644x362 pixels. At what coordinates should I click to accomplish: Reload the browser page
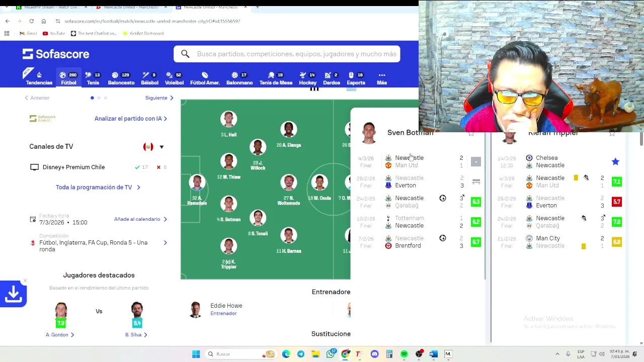point(31,21)
